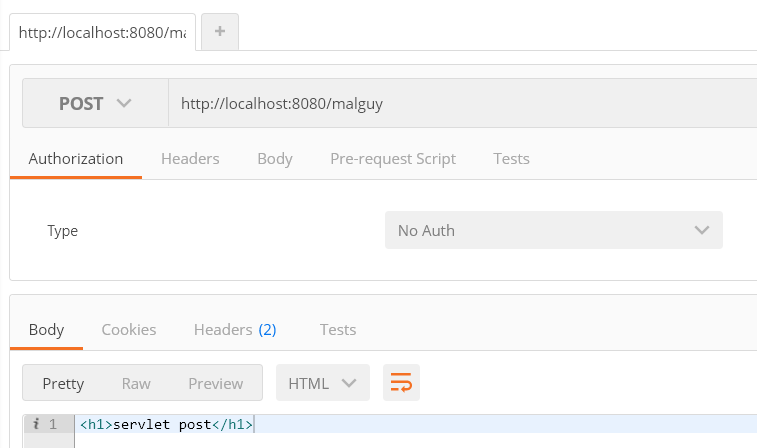Open the POST method dropdown
The image size is (757, 448).
[x=95, y=103]
